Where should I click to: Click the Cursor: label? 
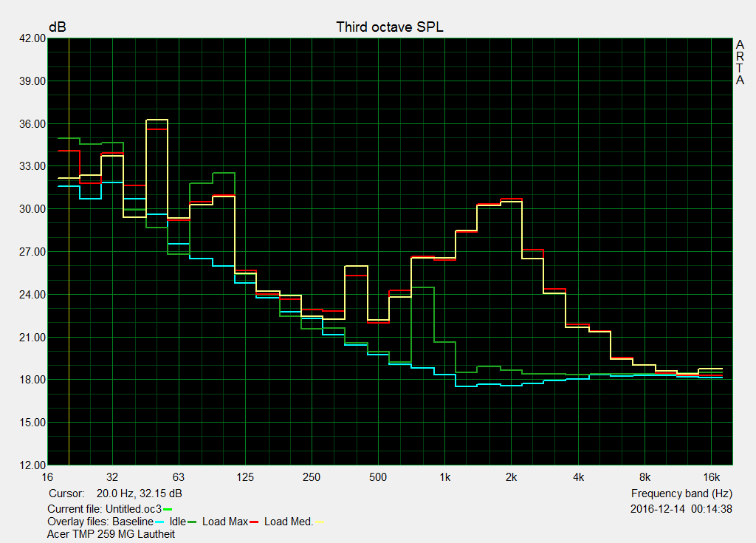[x=66, y=494]
